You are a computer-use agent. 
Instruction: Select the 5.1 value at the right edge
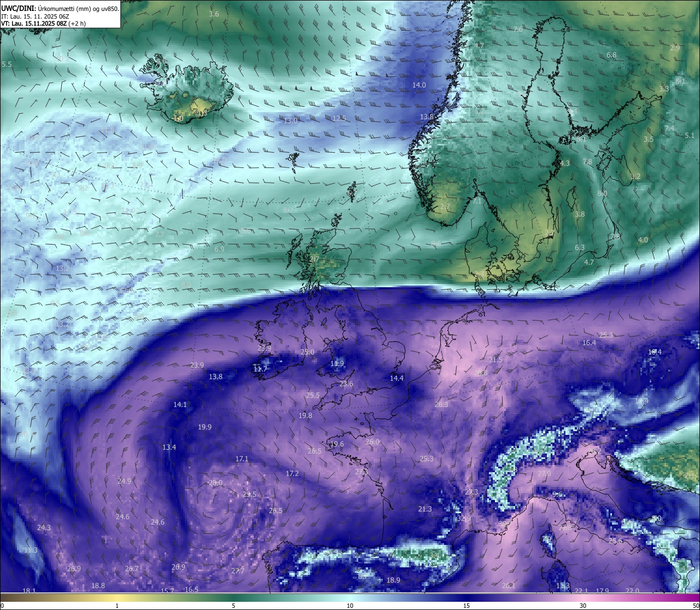click(x=690, y=135)
